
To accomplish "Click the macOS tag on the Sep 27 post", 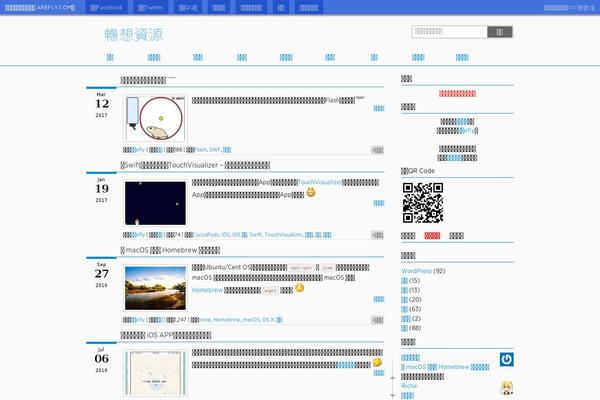I will tap(251, 320).
